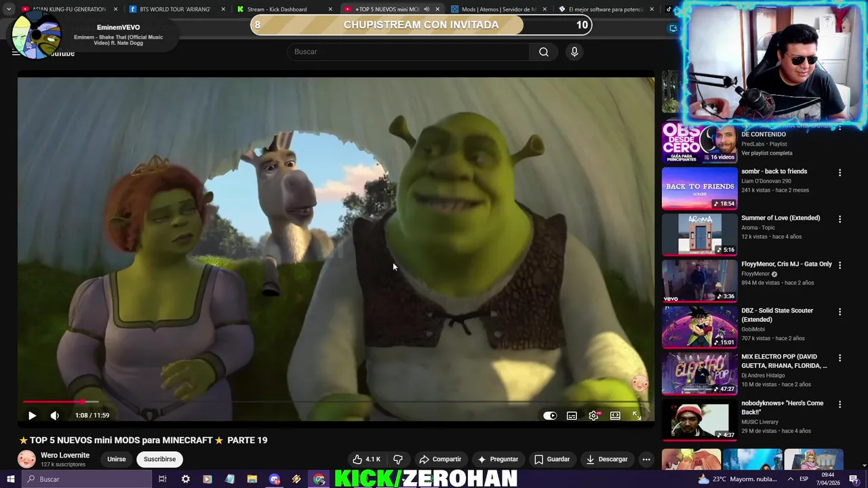Open options for 'DBZ - Solid State Scouter'
Image resolution: width=868 pixels, height=488 pixels.
(840, 312)
